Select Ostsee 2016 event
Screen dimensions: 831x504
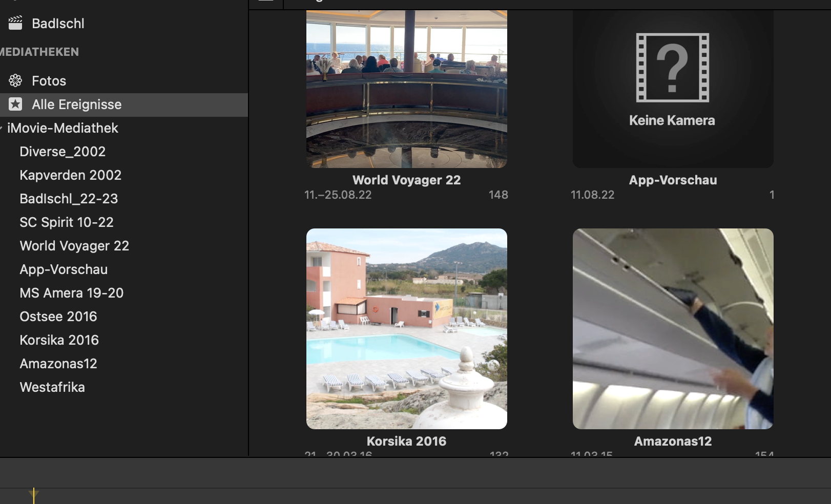point(58,317)
